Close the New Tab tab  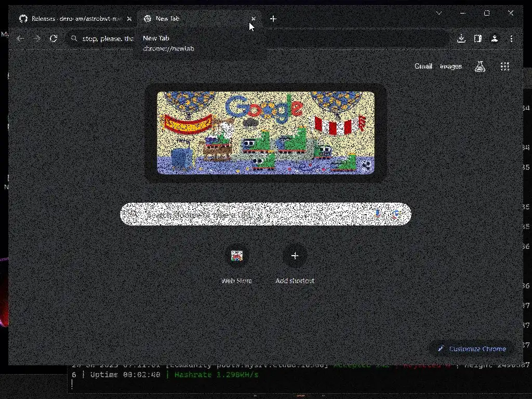coord(253,19)
